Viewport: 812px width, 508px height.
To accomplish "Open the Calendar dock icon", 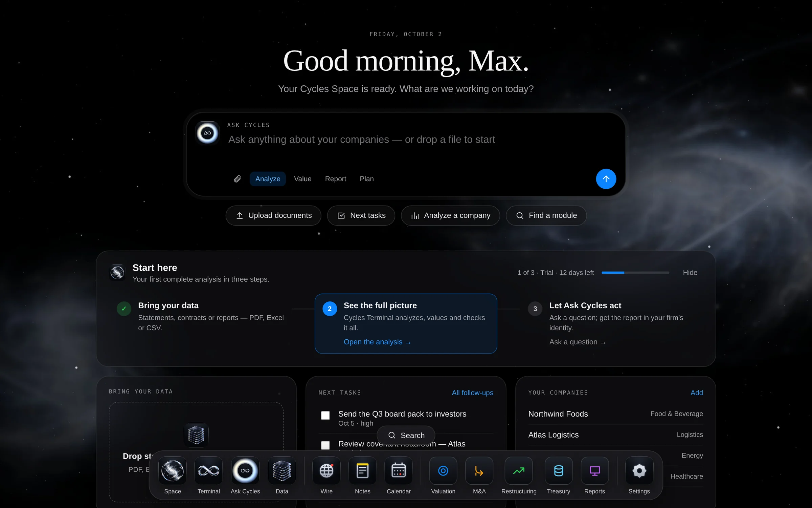I will pyautogui.click(x=399, y=471).
